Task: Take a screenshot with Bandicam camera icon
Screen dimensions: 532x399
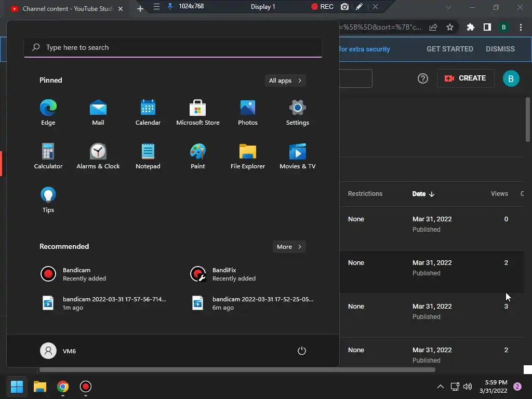Action: (345, 6)
